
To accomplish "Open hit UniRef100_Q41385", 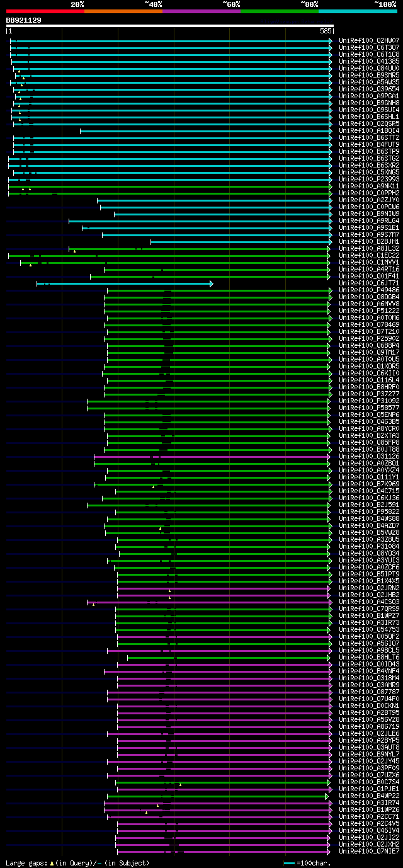I will pyautogui.click(x=369, y=61).
